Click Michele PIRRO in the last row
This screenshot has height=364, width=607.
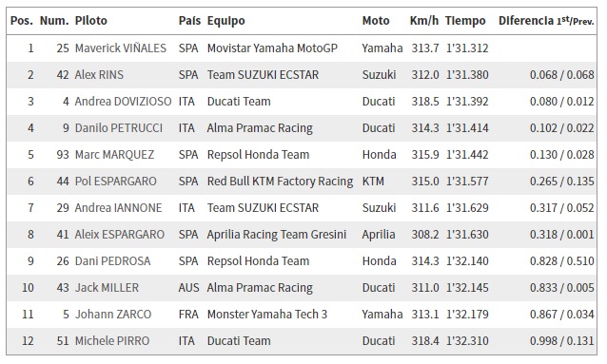[112, 341]
